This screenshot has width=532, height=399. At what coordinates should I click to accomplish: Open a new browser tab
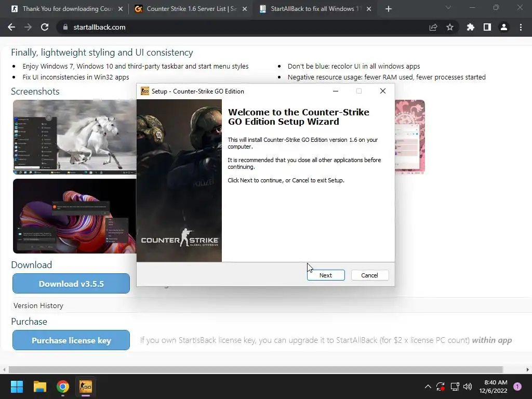[389, 9]
